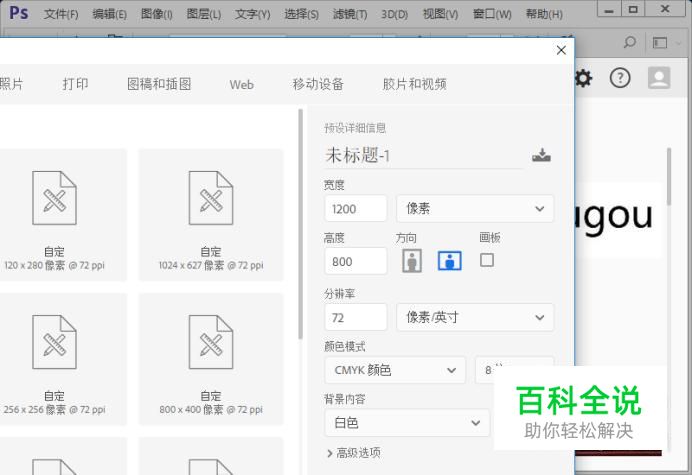Click the Photoshop Ps logo icon

[x=19, y=13]
